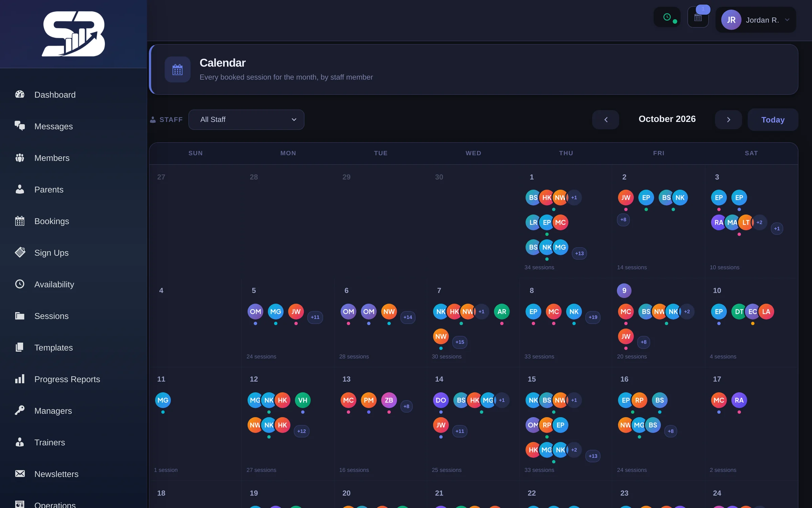Select the highlighted day 9
Screen dimensions: 812x508
click(x=624, y=291)
